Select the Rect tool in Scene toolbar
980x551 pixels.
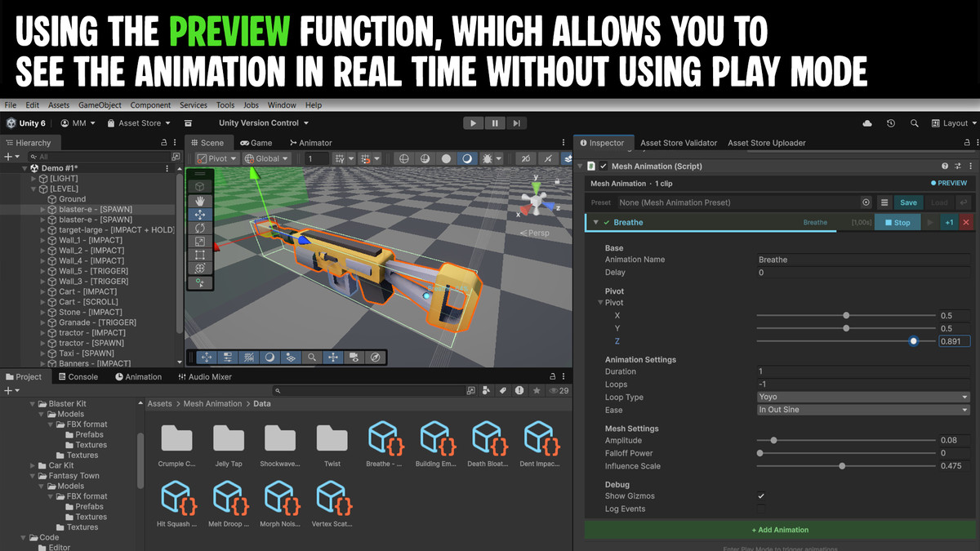(200, 255)
